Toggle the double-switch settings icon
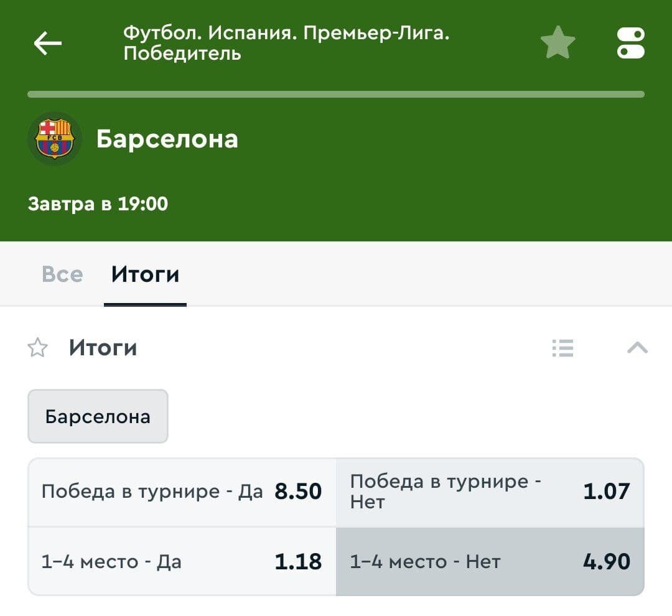Viewport: 672px width, 616px height. point(630,43)
